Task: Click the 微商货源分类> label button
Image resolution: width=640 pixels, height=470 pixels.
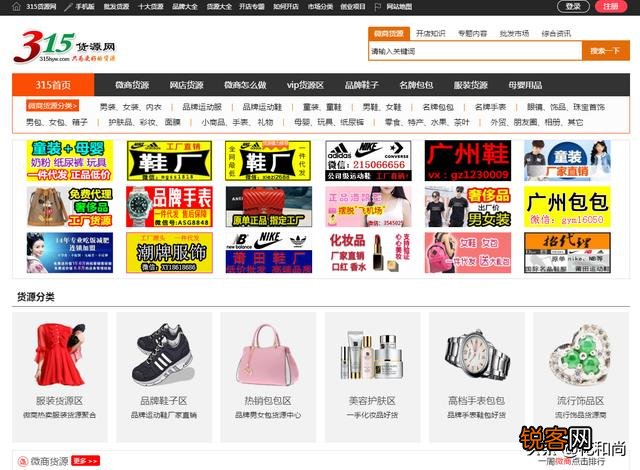Action: pyautogui.click(x=53, y=106)
